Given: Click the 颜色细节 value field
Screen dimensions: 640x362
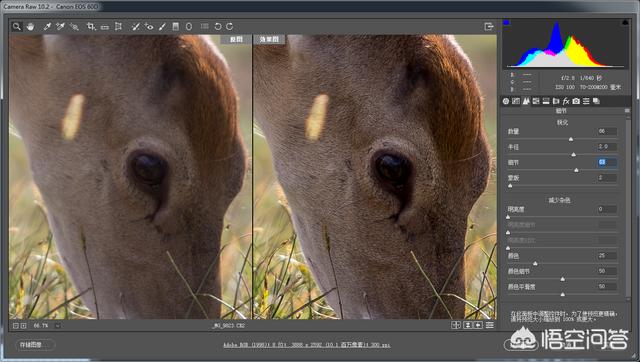Looking at the screenshot, I should pyautogui.click(x=607, y=271).
